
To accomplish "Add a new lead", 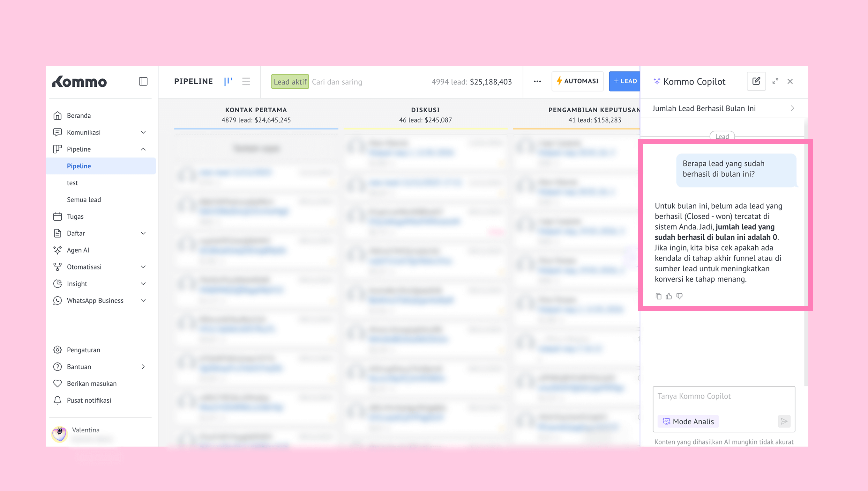I will tap(624, 81).
